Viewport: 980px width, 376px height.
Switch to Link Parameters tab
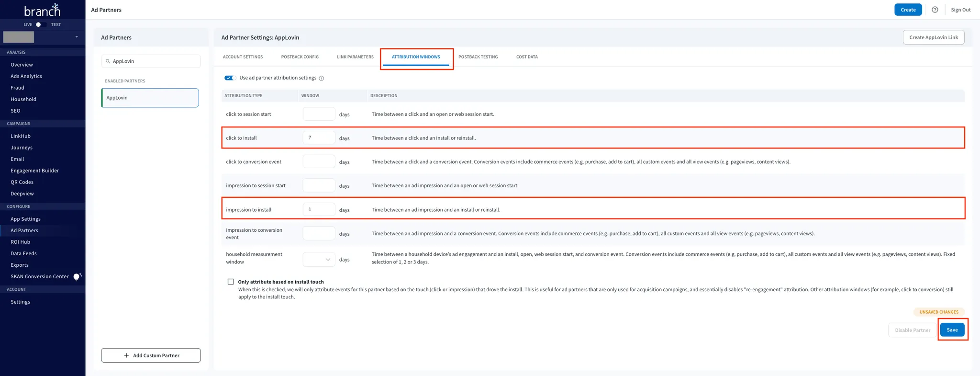pos(355,57)
